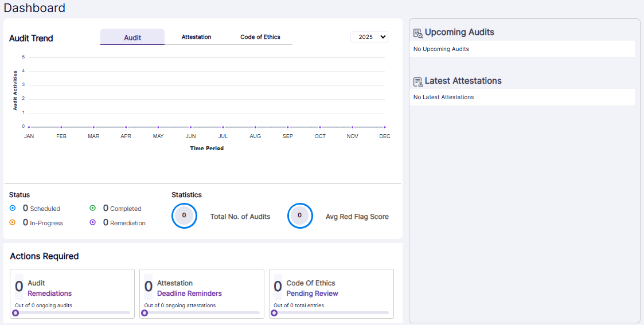The height and width of the screenshot is (325, 644).
Task: Click 'Out of 0 ongoing attestations' text
Action: (180, 306)
